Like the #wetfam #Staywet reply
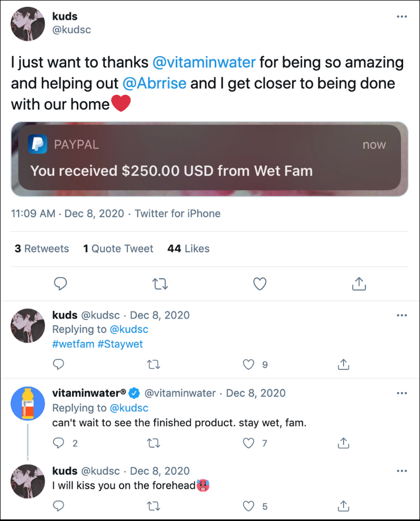 pyautogui.click(x=249, y=364)
